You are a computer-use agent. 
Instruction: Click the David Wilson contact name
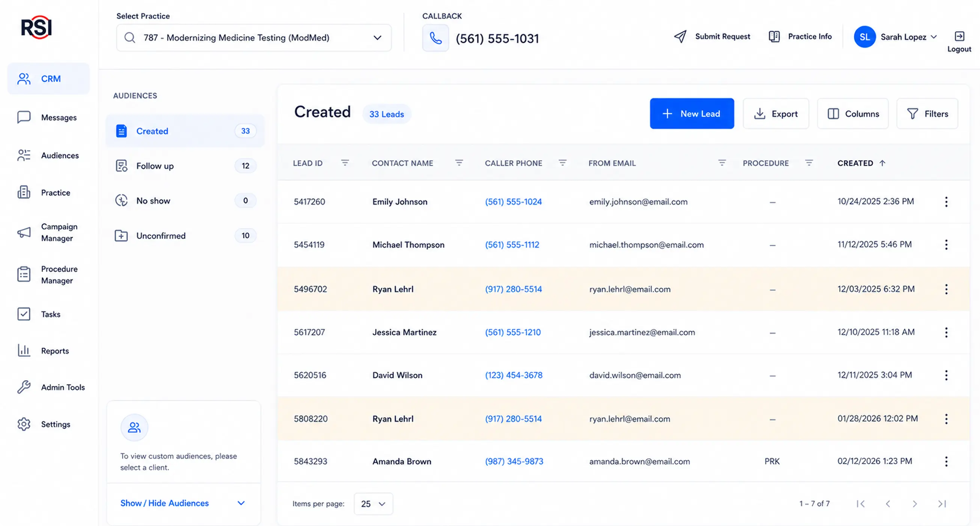coord(397,375)
